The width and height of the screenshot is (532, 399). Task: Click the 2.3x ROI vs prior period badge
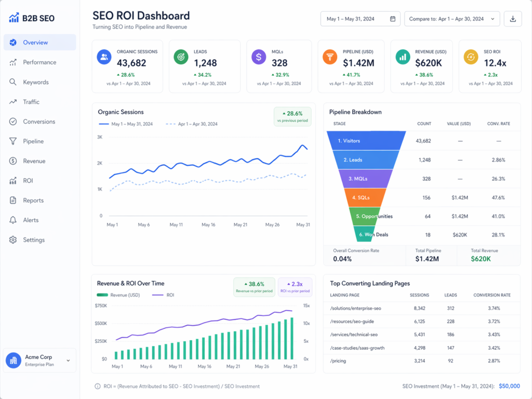click(295, 287)
